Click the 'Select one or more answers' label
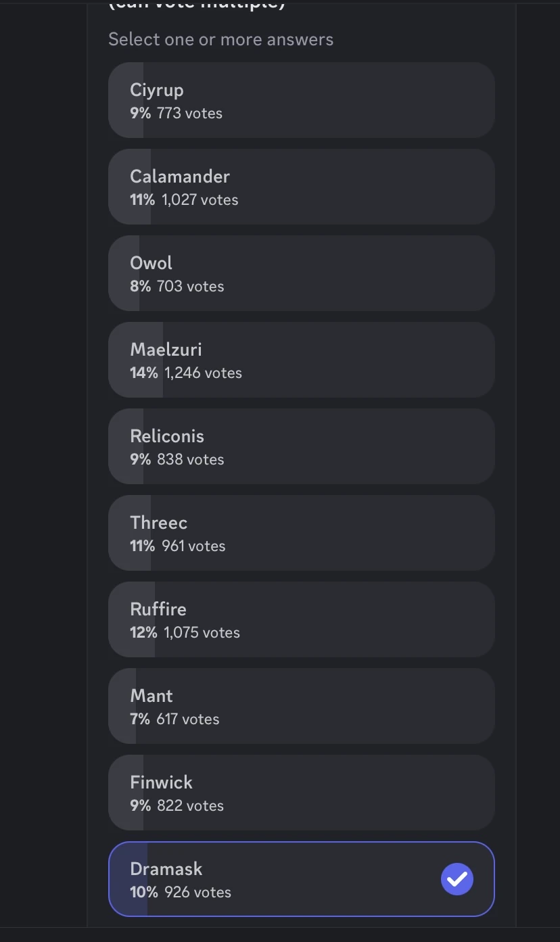 [x=220, y=39]
